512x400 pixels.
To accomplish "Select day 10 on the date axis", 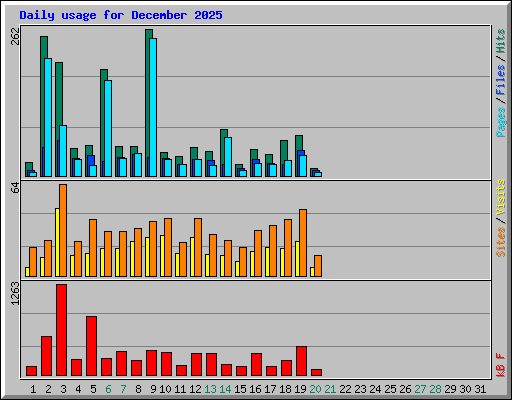I will point(165,389).
